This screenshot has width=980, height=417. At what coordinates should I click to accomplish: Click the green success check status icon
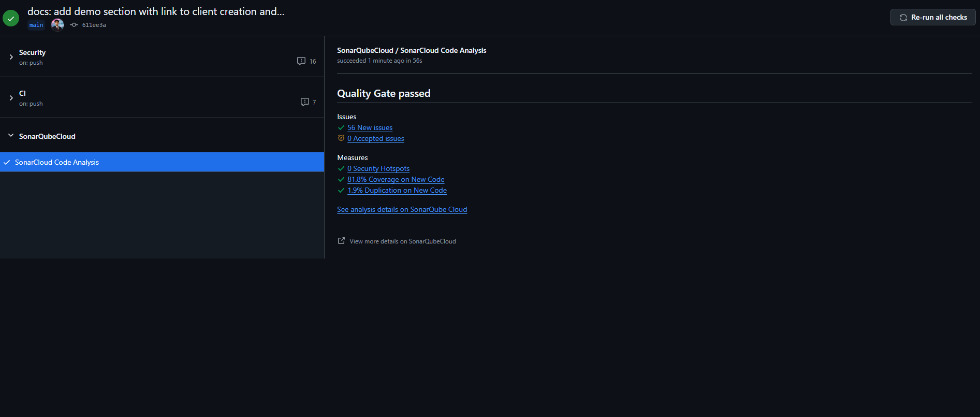(11, 18)
